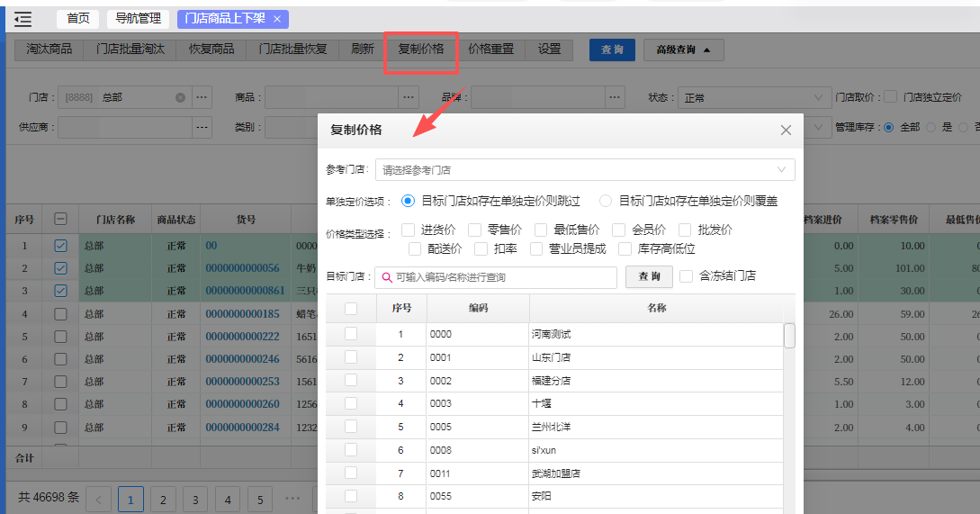This screenshot has width=980, height=514.
Task: Click store name 兰州北洋
Action: [x=551, y=427]
